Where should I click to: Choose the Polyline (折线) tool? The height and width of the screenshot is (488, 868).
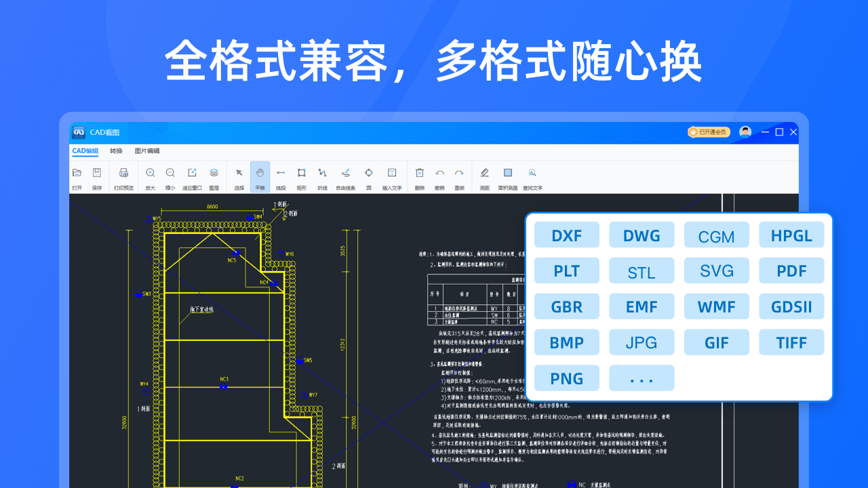pyautogui.click(x=322, y=174)
